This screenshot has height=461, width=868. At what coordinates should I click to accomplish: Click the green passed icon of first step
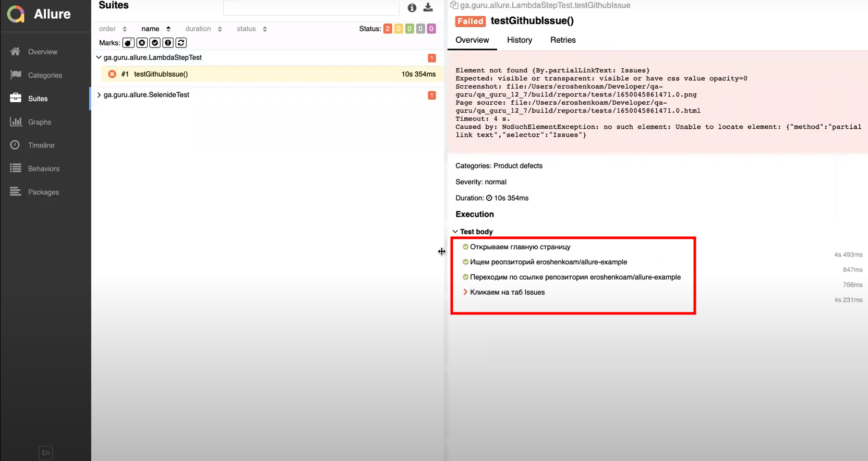pyautogui.click(x=465, y=247)
